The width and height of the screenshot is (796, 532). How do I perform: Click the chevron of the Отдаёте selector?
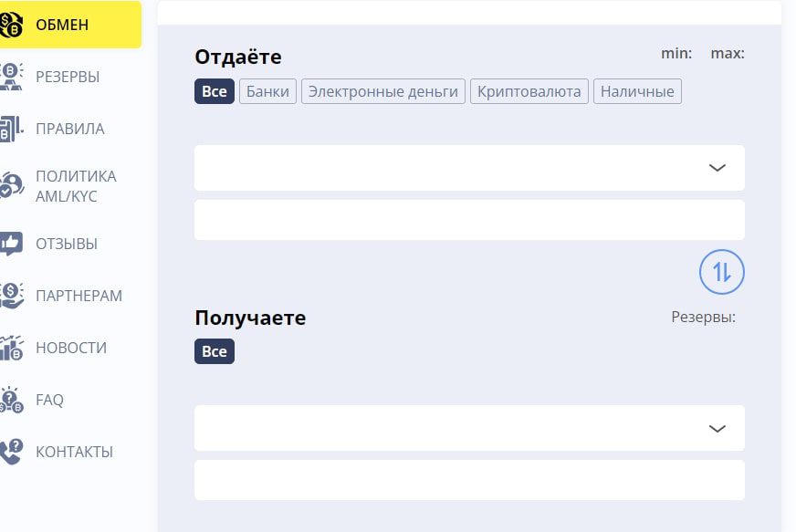coord(717,168)
